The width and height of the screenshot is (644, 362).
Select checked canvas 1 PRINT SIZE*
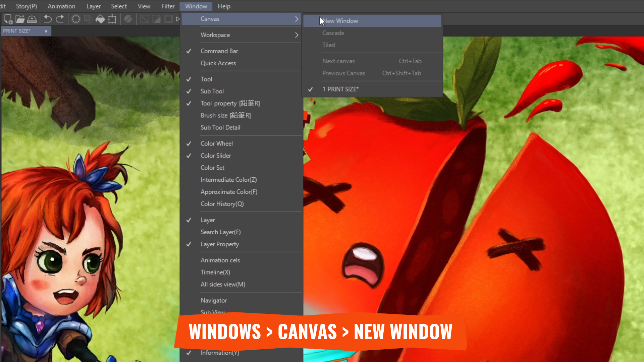click(372, 89)
